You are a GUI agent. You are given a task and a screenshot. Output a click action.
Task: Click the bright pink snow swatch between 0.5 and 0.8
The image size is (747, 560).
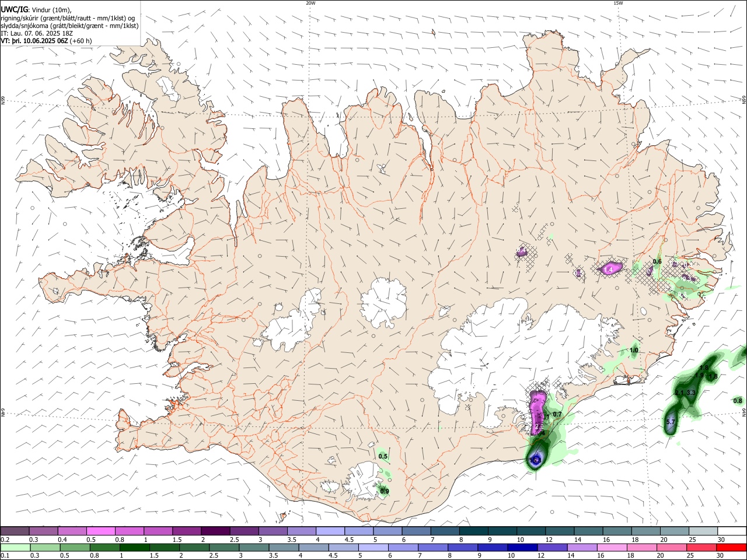point(100,531)
